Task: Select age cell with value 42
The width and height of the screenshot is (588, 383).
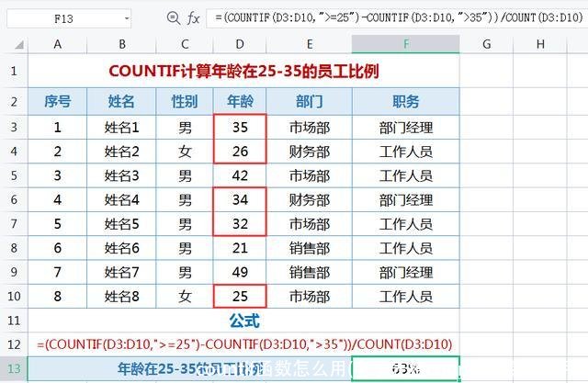Action: (240, 175)
